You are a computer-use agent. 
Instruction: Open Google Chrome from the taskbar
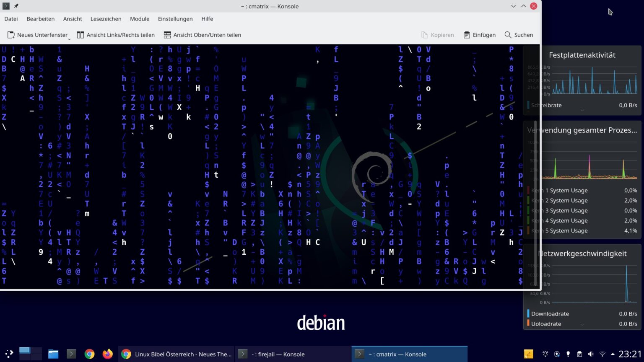(88, 354)
